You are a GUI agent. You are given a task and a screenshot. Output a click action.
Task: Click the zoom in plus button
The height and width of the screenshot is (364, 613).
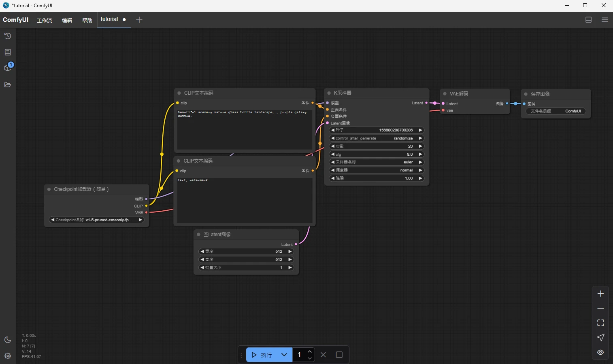(600, 294)
